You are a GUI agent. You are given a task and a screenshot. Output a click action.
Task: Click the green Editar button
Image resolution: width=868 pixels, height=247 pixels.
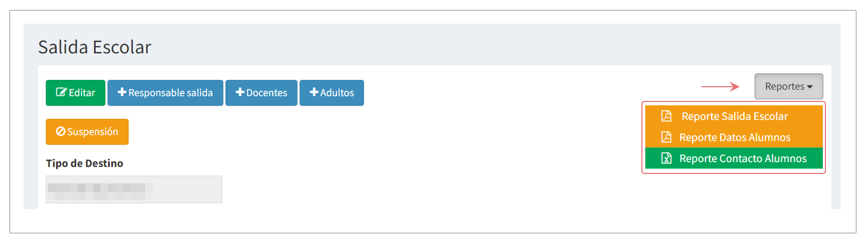point(76,92)
